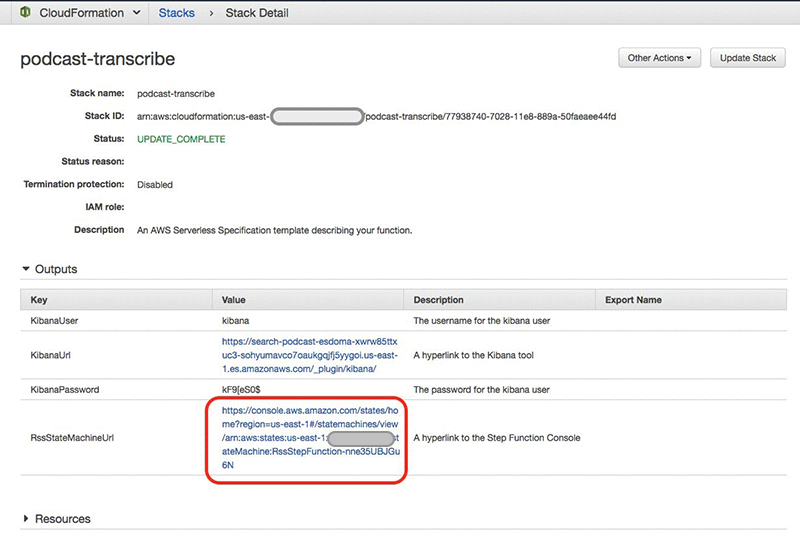Select the Status reason label

pos(93,162)
